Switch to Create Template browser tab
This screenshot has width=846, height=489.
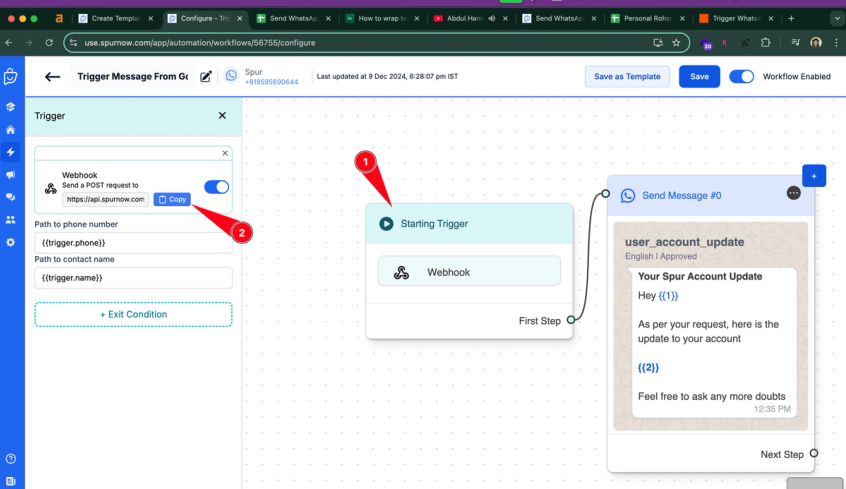click(115, 18)
